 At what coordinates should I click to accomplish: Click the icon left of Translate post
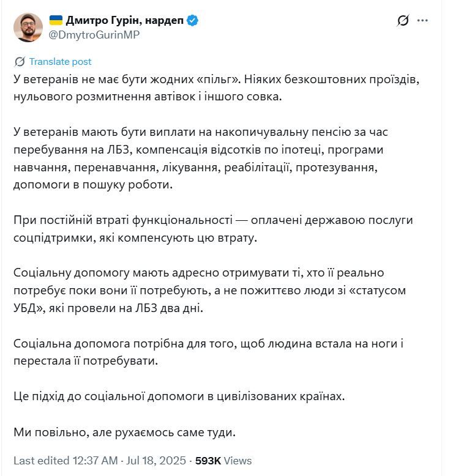click(x=20, y=61)
